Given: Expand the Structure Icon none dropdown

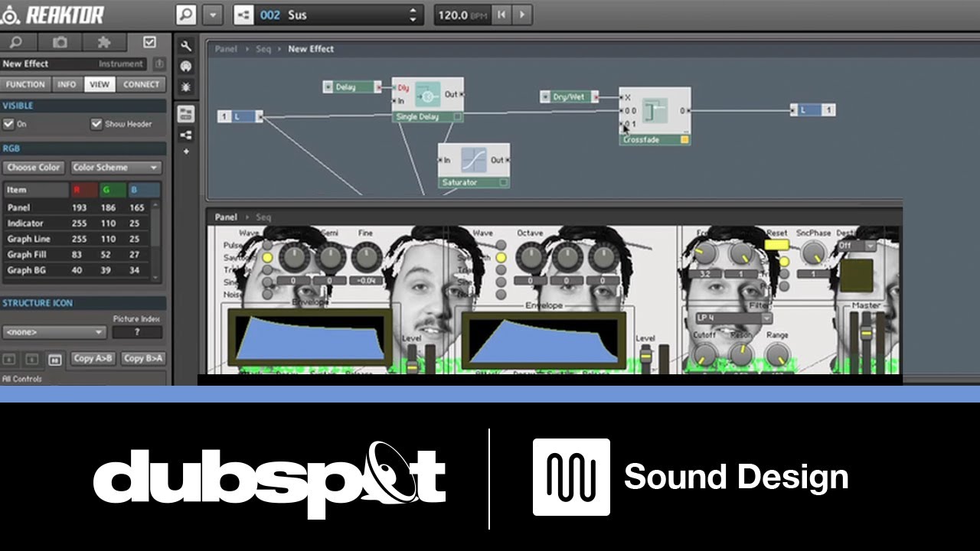Looking at the screenshot, I should [54, 332].
